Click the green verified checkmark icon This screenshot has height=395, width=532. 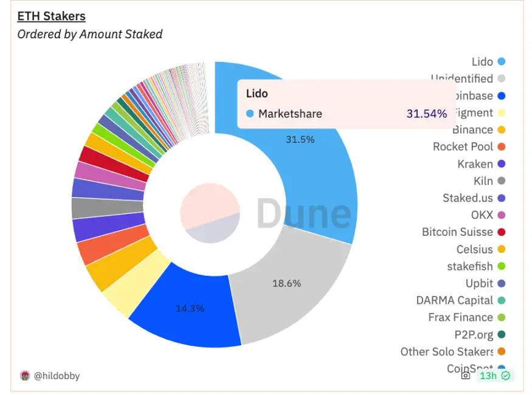[x=505, y=376]
